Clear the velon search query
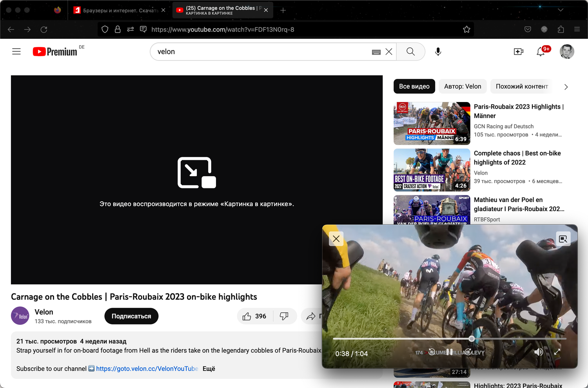This screenshot has height=388, width=588. (x=389, y=52)
